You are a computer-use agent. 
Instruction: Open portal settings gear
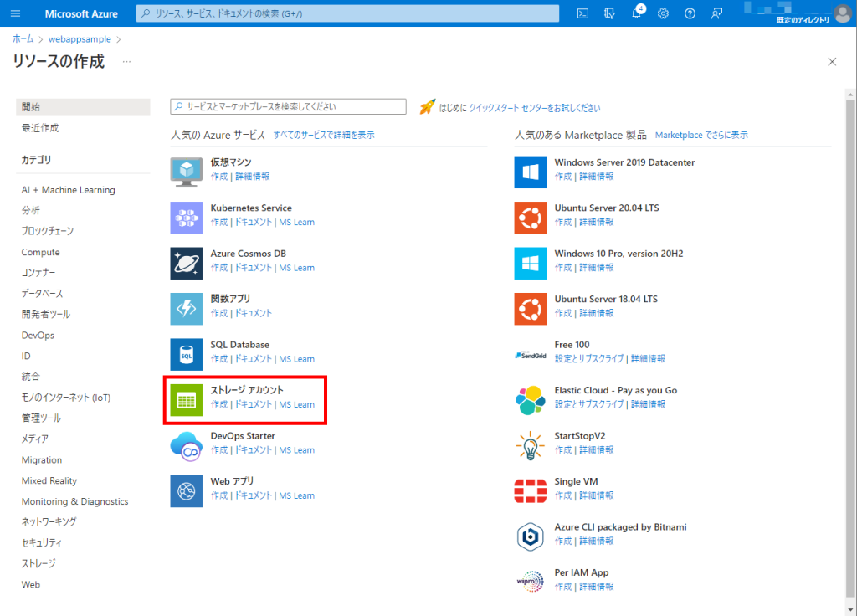[663, 13]
